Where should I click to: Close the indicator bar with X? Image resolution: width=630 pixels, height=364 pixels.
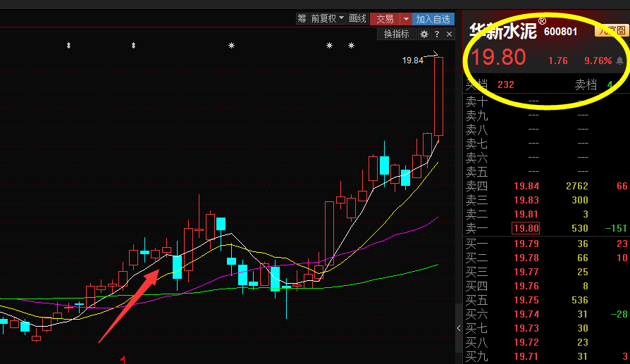point(449,34)
